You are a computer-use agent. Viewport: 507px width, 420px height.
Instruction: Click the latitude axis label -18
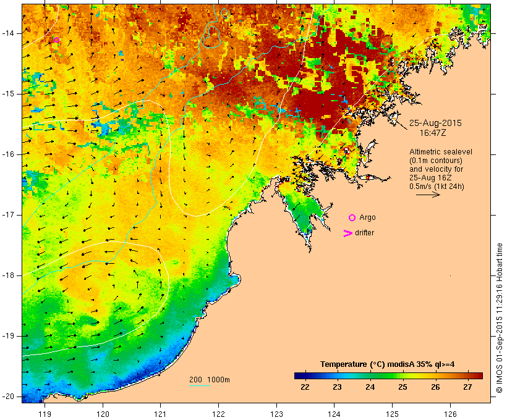coord(8,275)
